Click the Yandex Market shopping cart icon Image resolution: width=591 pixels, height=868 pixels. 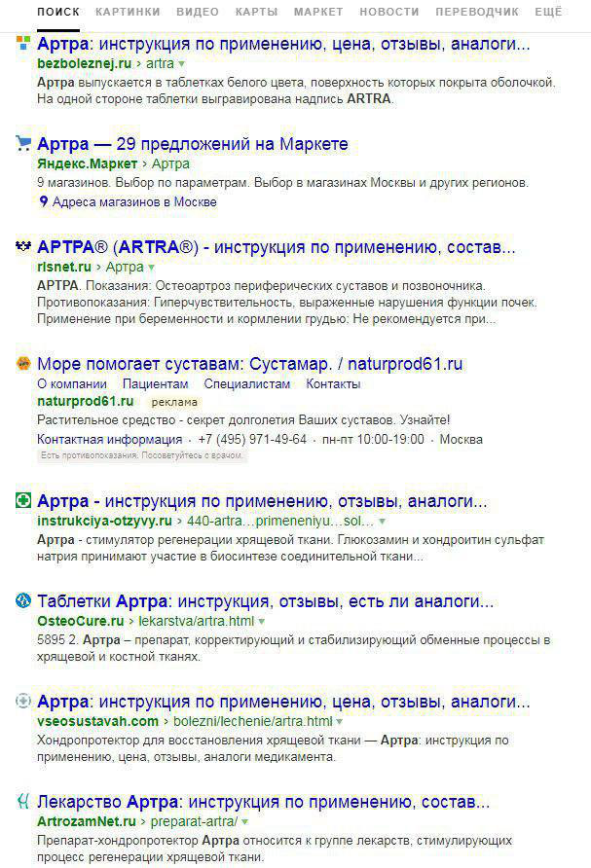point(22,143)
